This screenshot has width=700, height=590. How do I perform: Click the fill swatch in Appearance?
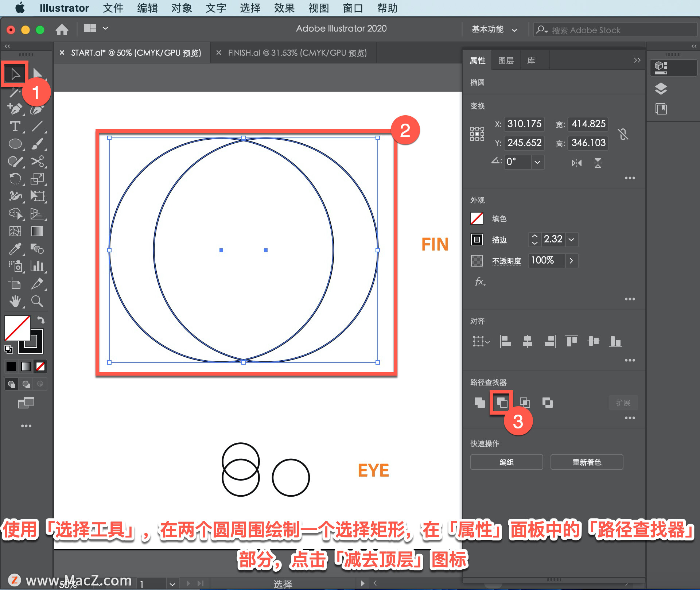coord(477,218)
